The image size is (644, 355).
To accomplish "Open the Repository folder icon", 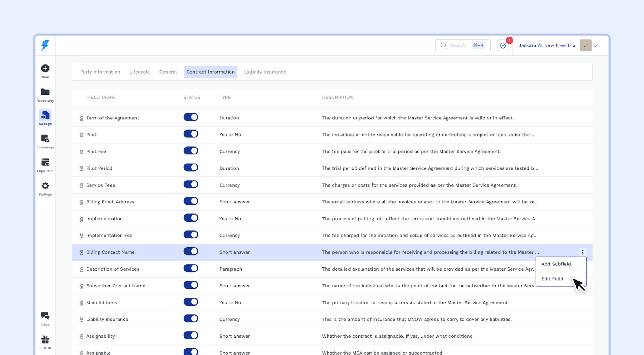I will click(45, 92).
